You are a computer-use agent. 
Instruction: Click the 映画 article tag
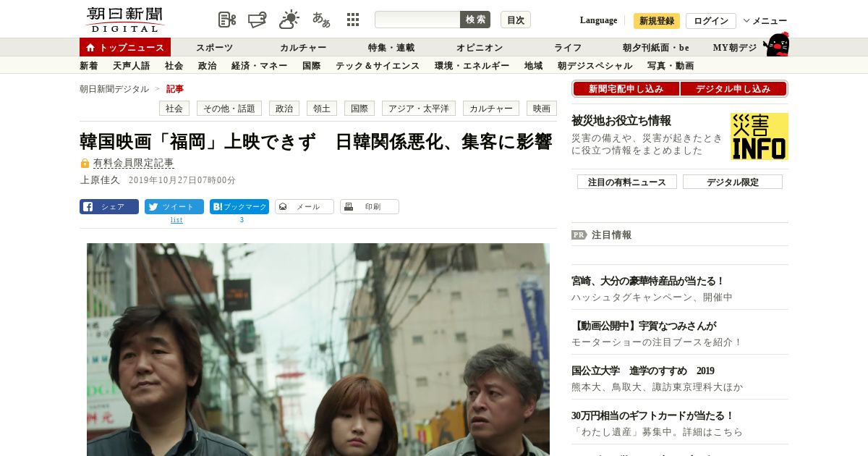pyautogui.click(x=542, y=109)
